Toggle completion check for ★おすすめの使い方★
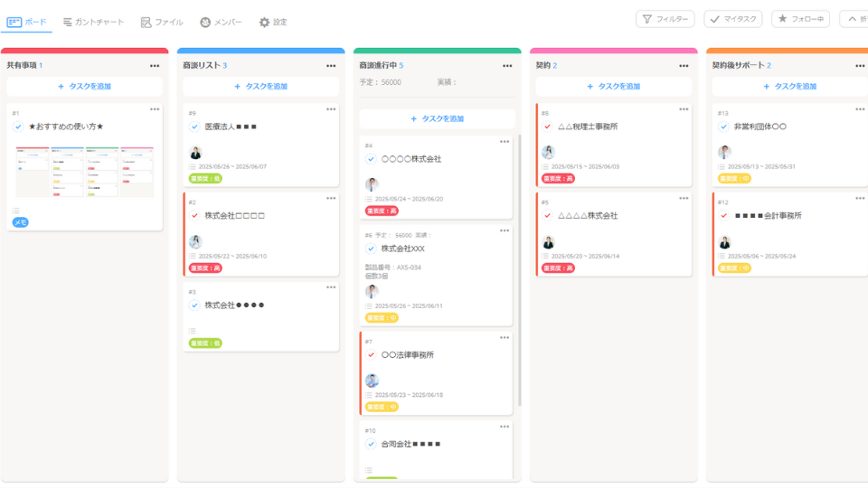Screen dimensions: 868x488 18,127
